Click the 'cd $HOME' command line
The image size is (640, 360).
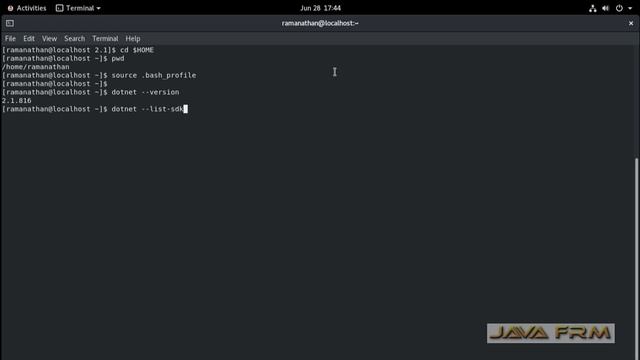coord(78,50)
